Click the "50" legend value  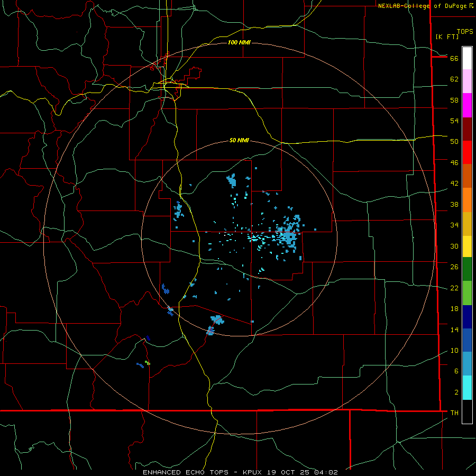pos(454,142)
